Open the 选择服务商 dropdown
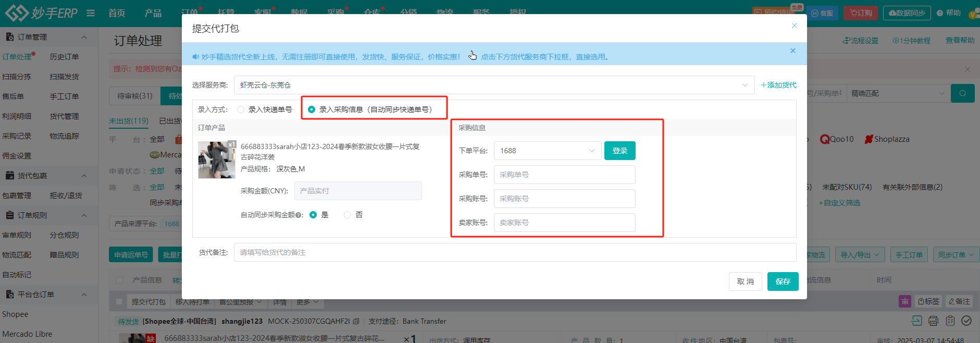Viewport: 980px width, 343px height. 493,85
